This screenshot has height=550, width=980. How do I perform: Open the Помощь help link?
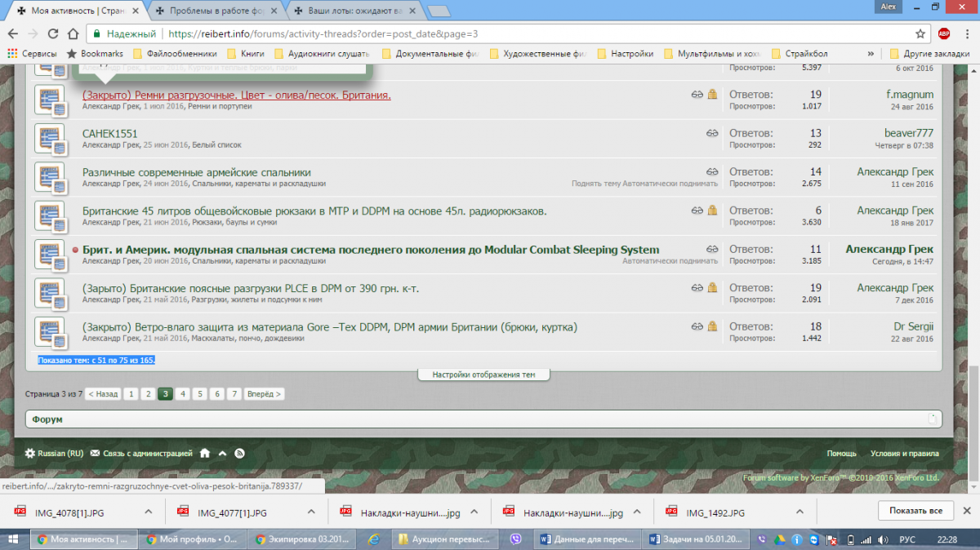841,453
